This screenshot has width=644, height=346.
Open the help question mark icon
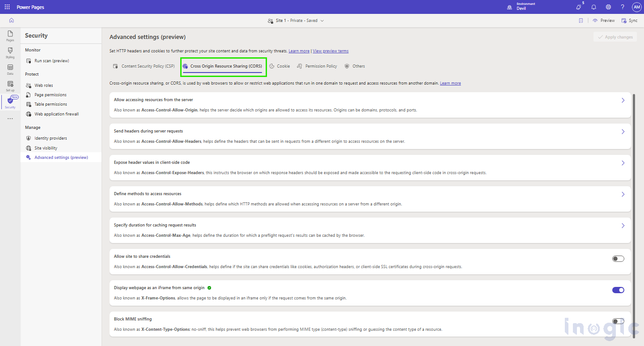pyautogui.click(x=623, y=7)
